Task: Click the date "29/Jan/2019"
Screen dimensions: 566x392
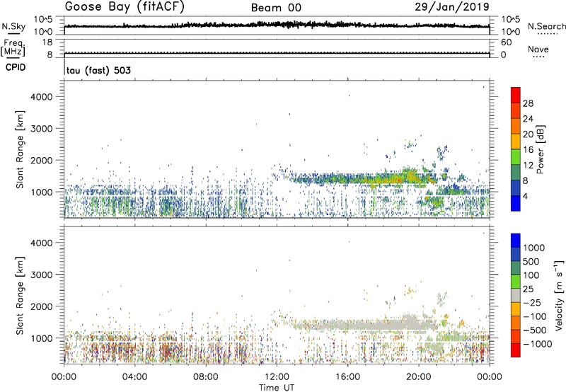Action: point(452,7)
